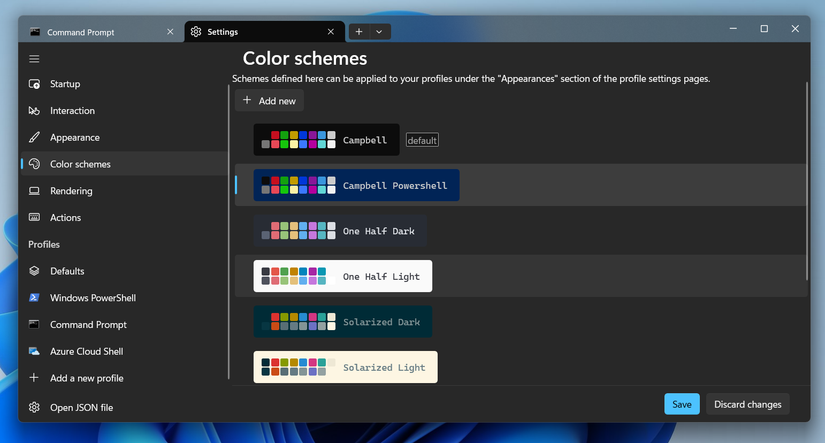Click Add a new profile
This screenshot has height=443, width=825.
pyautogui.click(x=125, y=378)
